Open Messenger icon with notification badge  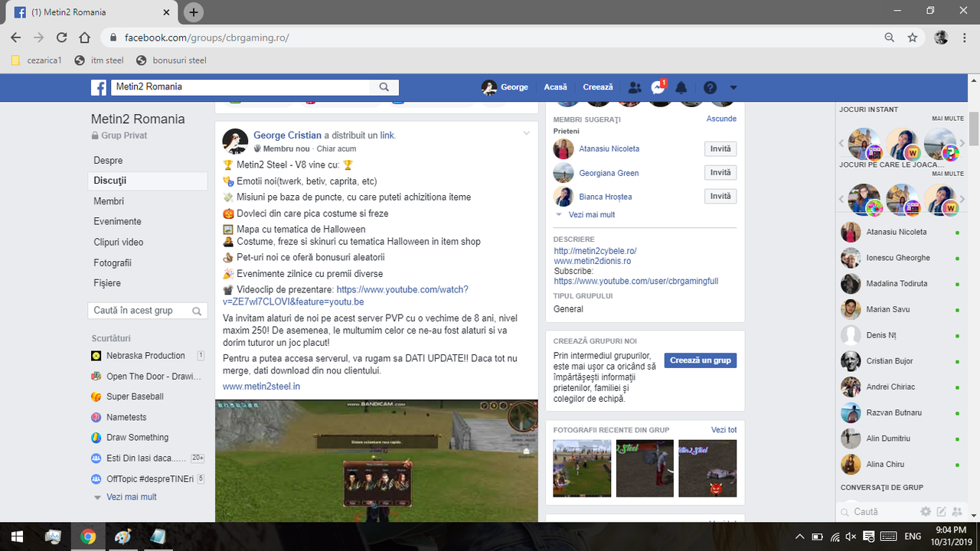658,87
